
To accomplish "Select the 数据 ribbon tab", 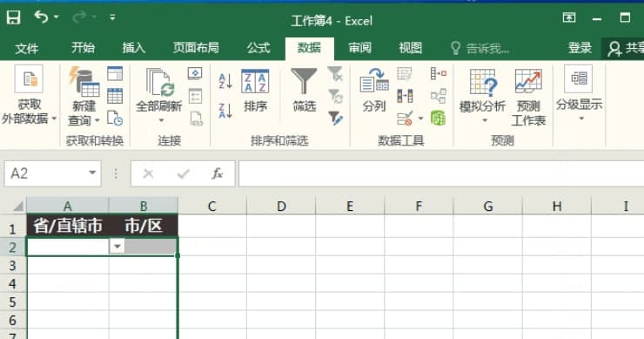I will [309, 48].
